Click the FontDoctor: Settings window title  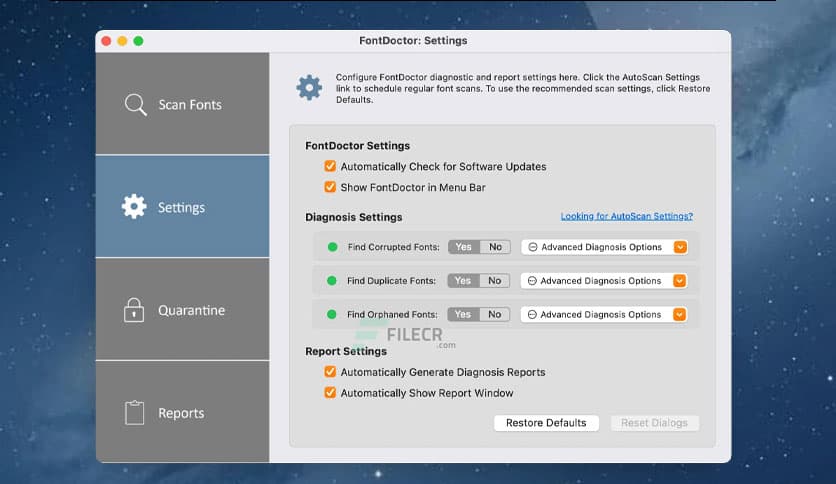tap(413, 41)
